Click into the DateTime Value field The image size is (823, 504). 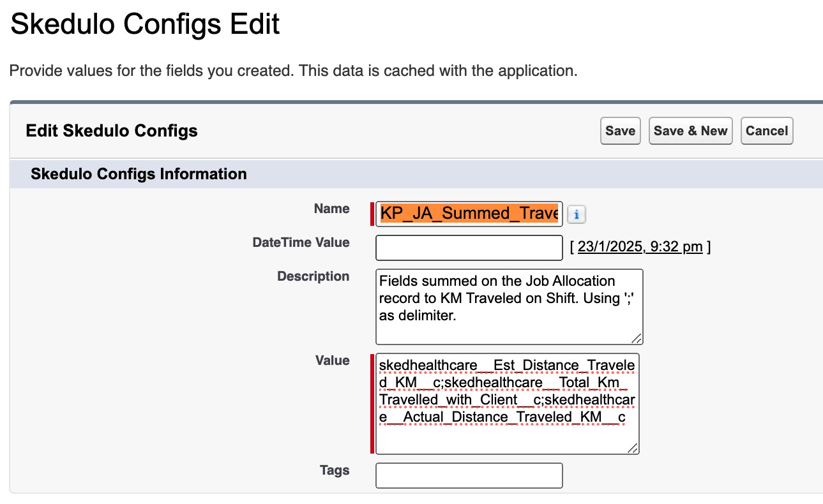pos(469,248)
